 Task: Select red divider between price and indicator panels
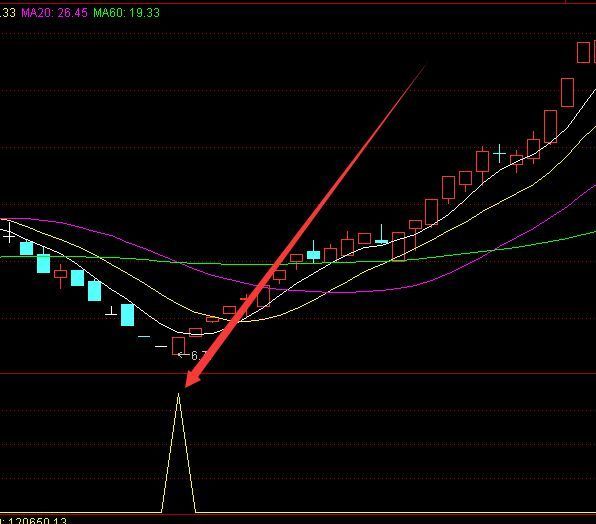(298, 374)
